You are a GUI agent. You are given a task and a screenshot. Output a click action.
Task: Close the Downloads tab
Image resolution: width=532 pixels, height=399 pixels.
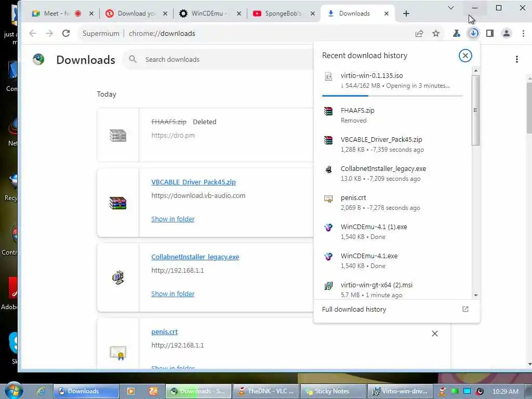[387, 14]
